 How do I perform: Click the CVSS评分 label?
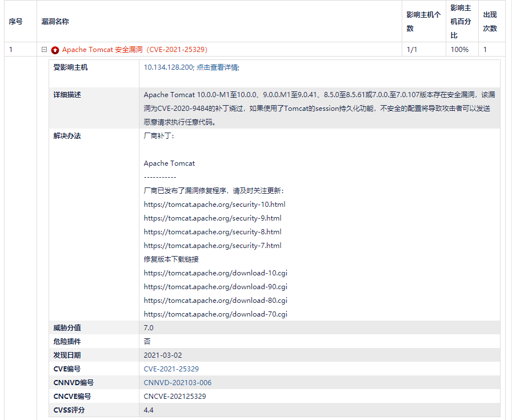coord(69,410)
